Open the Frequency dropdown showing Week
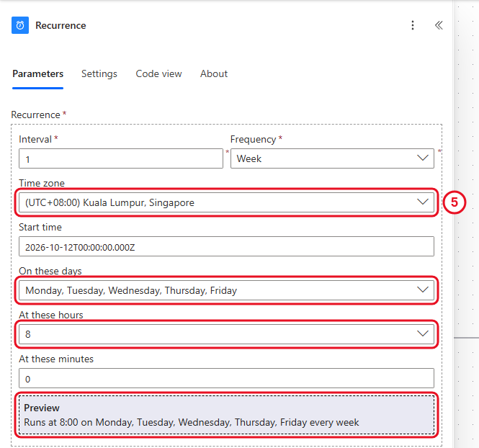Image resolution: width=479 pixels, height=448 pixels. (x=332, y=158)
